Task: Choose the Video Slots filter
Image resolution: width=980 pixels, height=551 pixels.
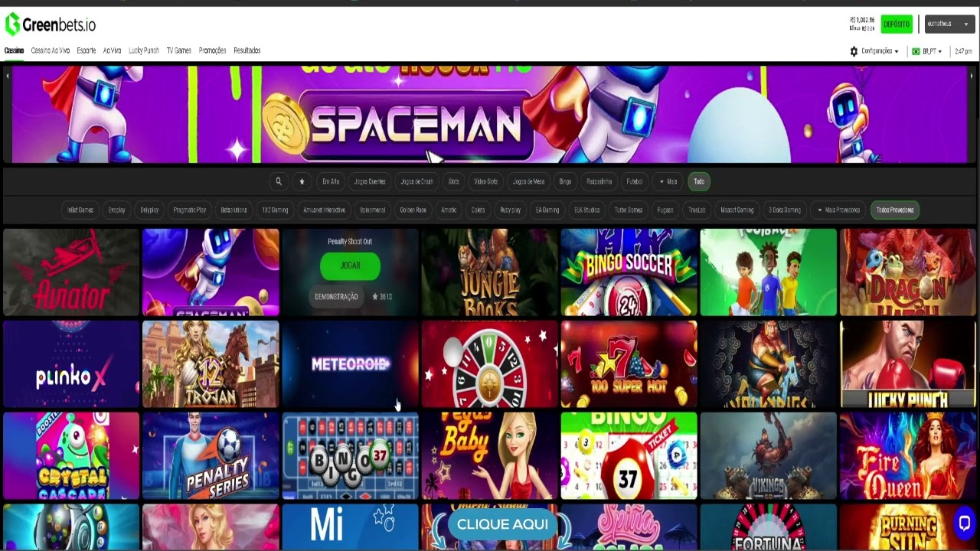Action: pos(486,181)
